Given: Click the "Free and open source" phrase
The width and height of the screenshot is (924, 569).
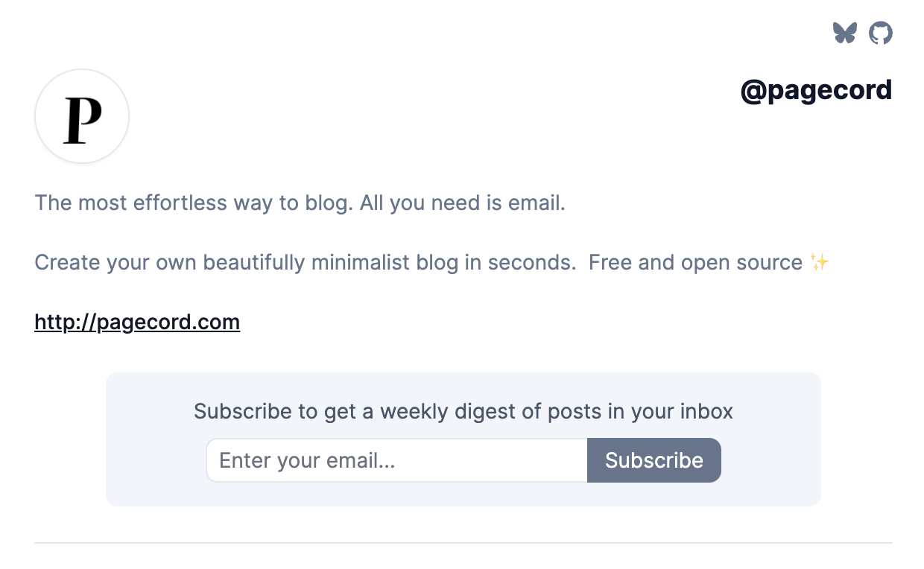Looking at the screenshot, I should pyautogui.click(x=695, y=263).
